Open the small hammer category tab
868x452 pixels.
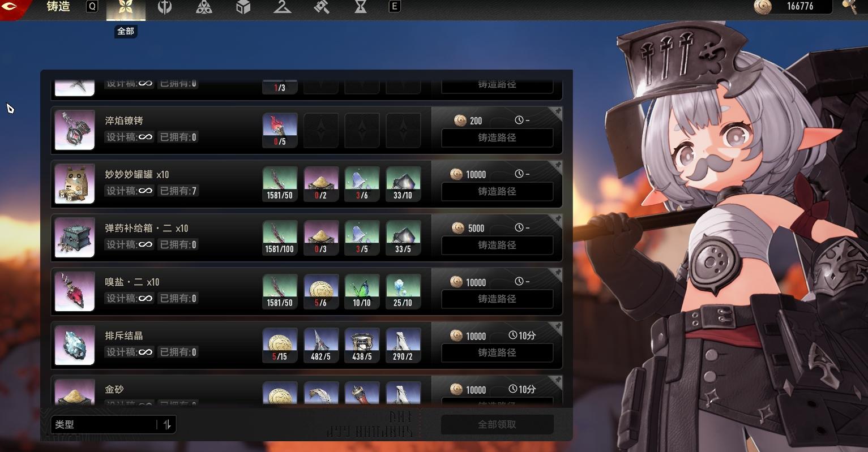321,7
